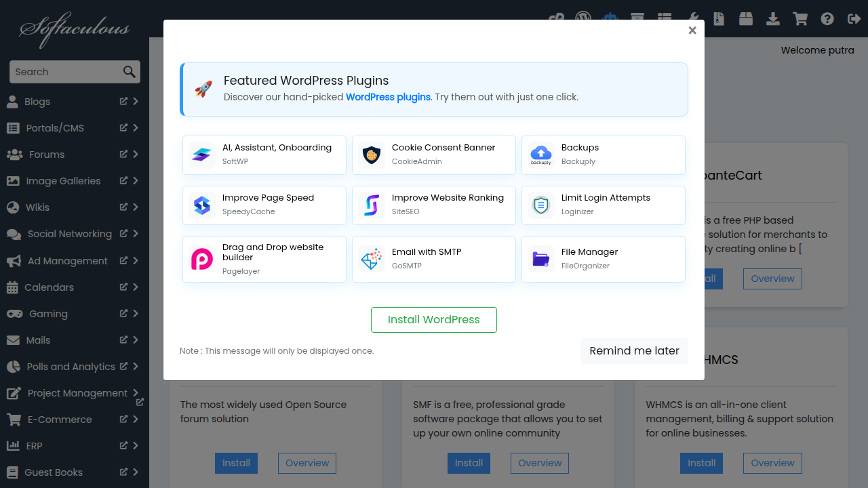
Task: Click Overview under the Open Source forum card
Action: 307,463
